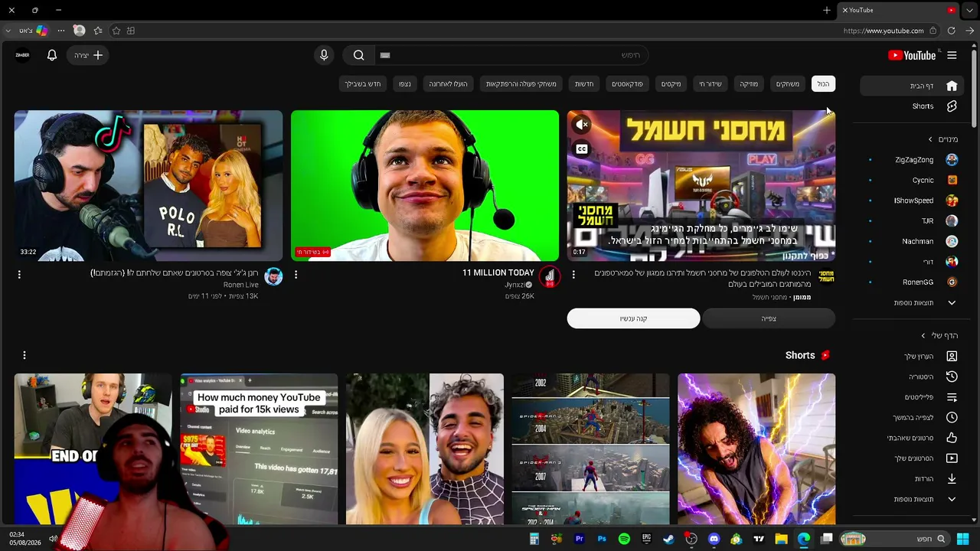Go to YouTube home via the logo
This screenshot has height=551, width=980.
(912, 55)
